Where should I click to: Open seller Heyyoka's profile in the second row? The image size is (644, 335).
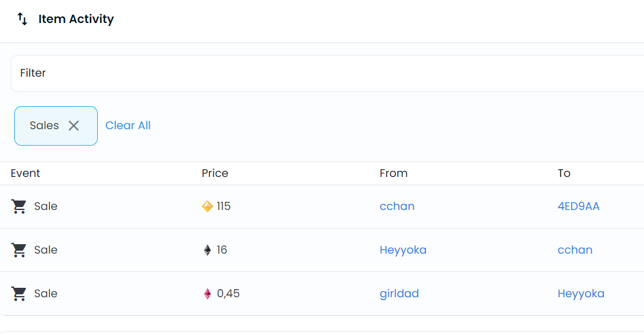(403, 250)
